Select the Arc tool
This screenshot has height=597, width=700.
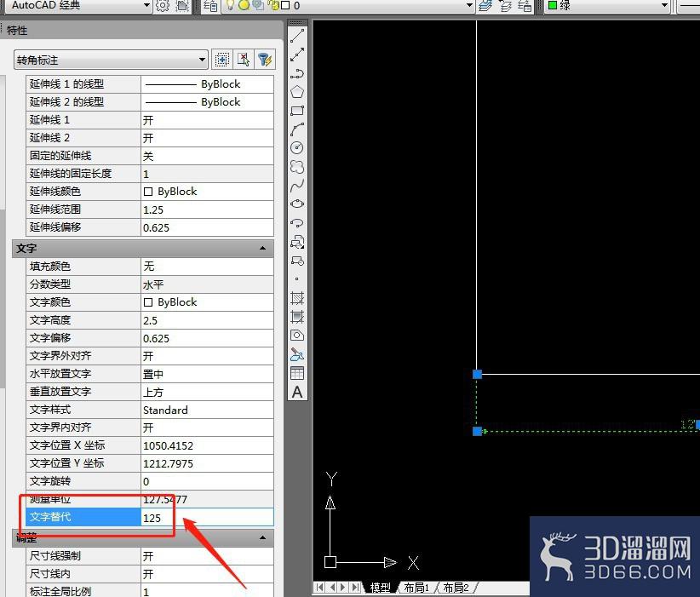pos(297,129)
